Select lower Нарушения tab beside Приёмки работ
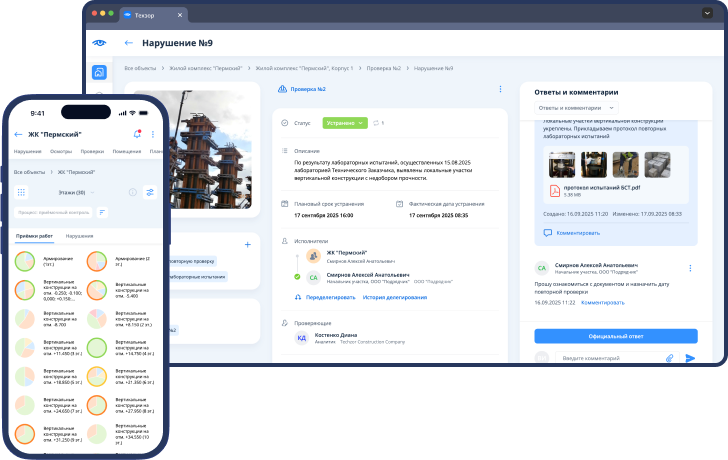This screenshot has width=728, height=460. [79, 236]
